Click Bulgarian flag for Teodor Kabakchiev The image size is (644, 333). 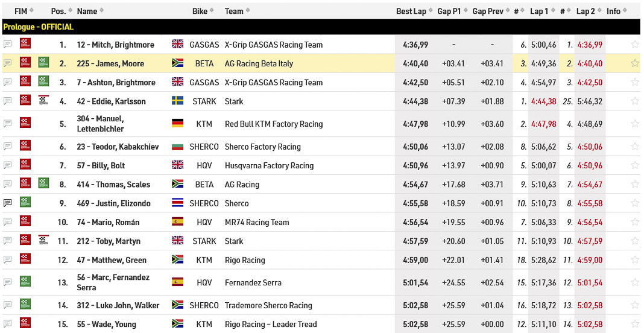pyautogui.click(x=177, y=147)
